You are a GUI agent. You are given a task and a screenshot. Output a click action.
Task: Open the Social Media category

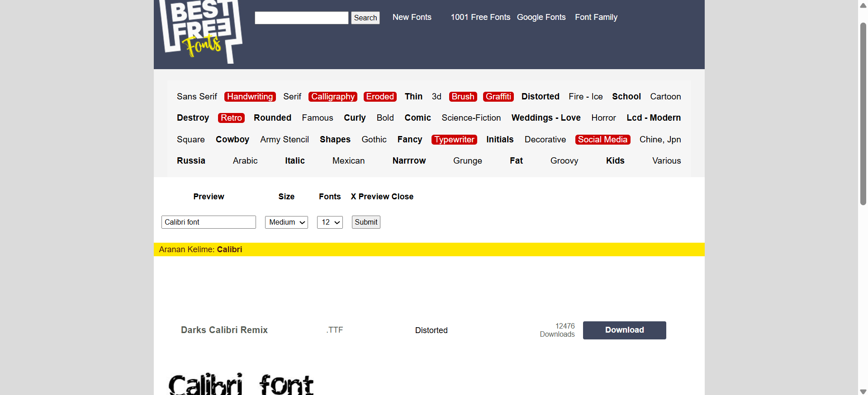[x=603, y=140]
